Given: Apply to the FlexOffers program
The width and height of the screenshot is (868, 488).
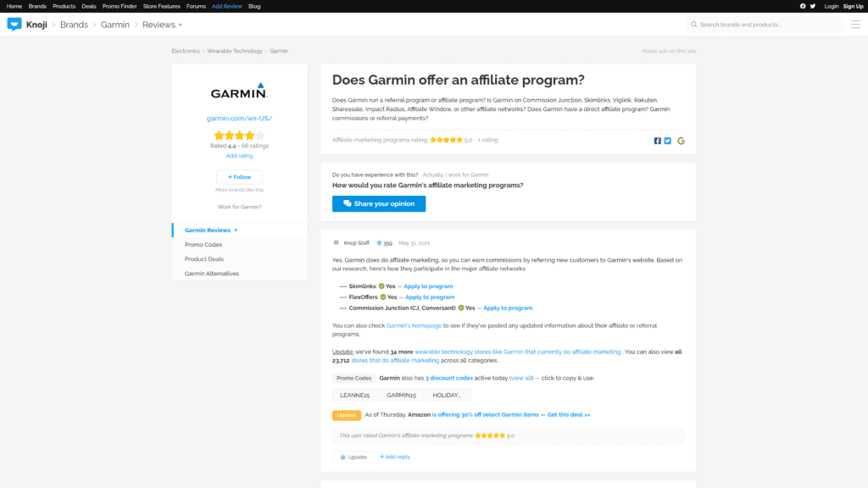Looking at the screenshot, I should 430,297.
